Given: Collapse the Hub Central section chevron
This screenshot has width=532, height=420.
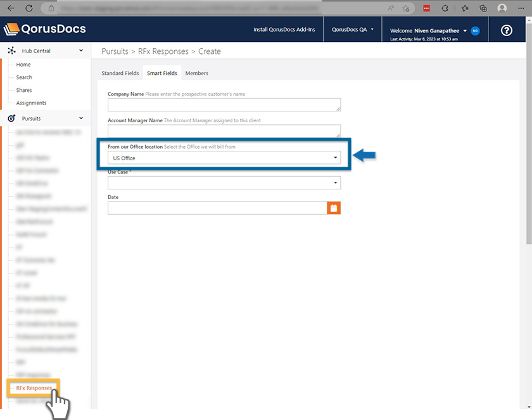Looking at the screenshot, I should pos(81,51).
